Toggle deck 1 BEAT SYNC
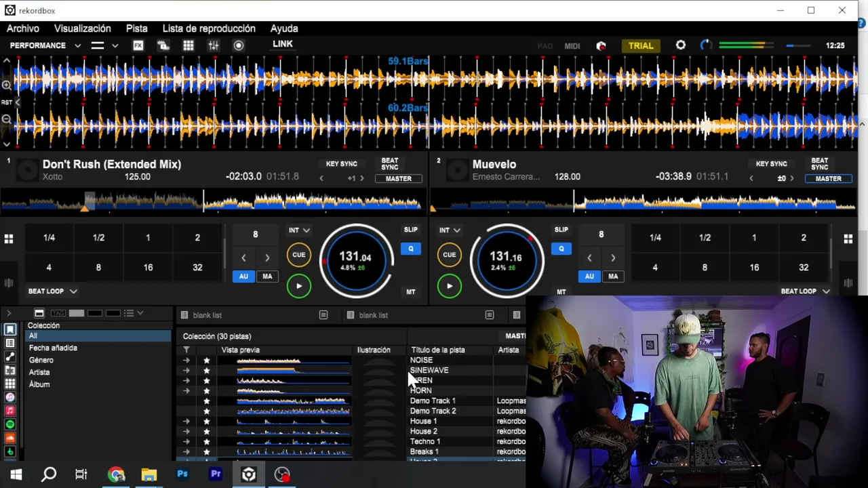The height and width of the screenshot is (488, 868). click(390, 164)
